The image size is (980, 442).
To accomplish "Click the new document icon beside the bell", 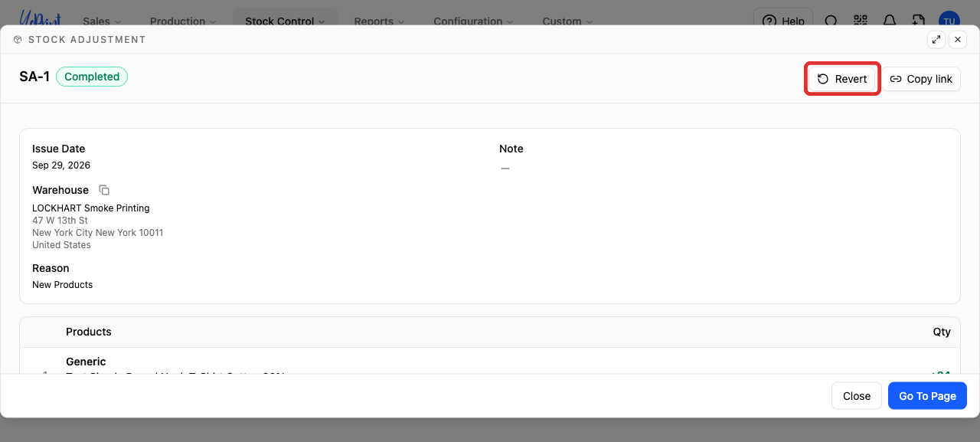I will click(x=919, y=21).
